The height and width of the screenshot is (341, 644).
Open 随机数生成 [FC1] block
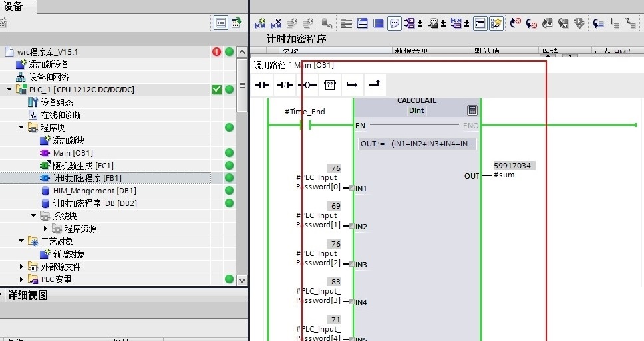[83, 166]
